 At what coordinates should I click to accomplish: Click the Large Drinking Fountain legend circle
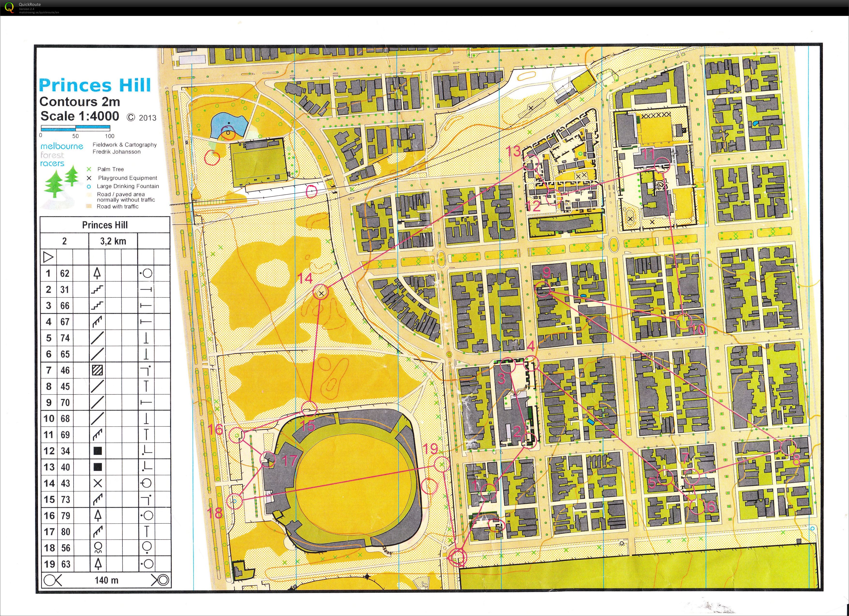coord(89,186)
